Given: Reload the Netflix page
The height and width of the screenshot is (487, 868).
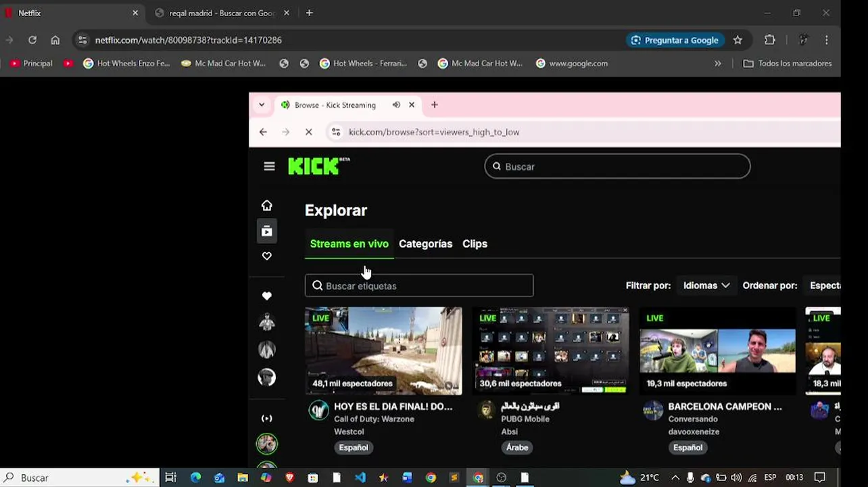Looking at the screenshot, I should point(32,40).
